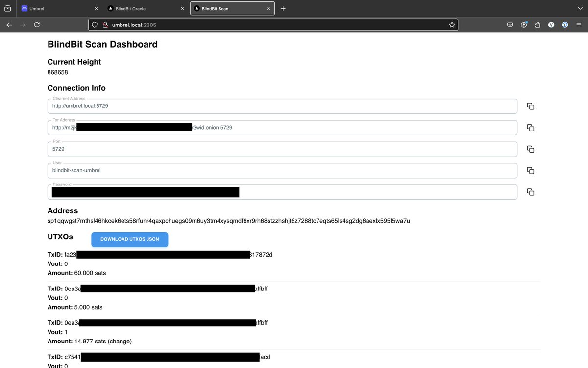Select the User field blindbit-scan-umbrel

coord(282,170)
